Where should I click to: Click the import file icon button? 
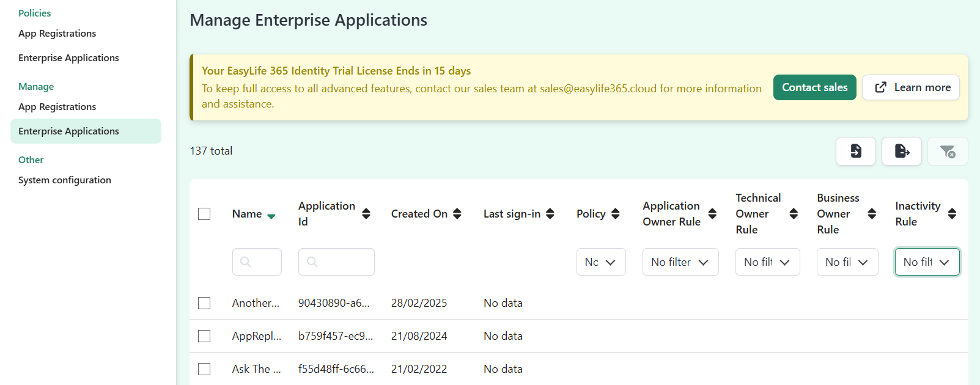[856, 151]
